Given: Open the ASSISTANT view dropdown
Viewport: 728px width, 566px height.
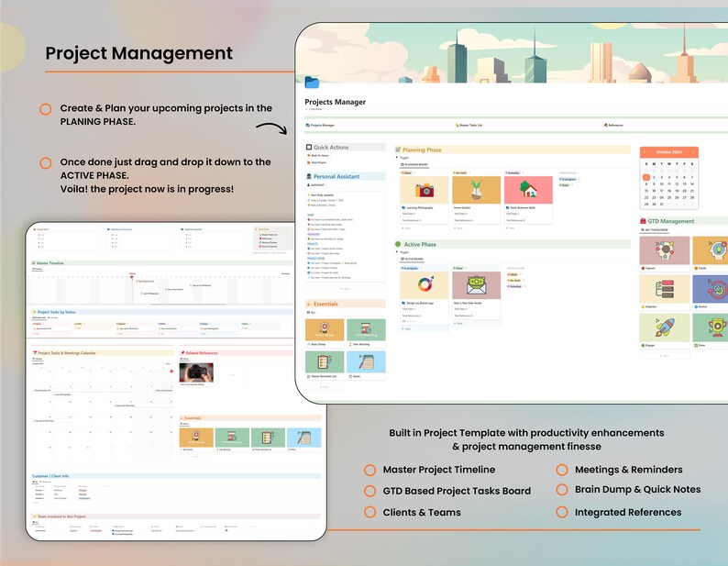Looking at the screenshot, I should click(x=316, y=185).
